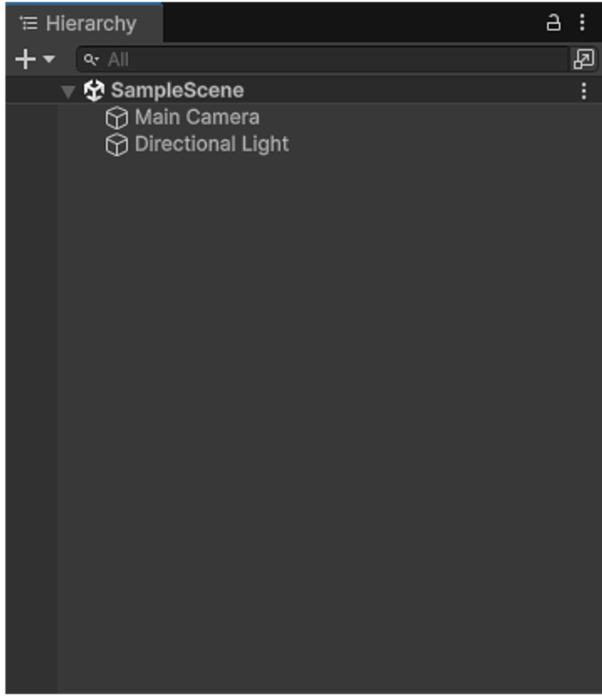Click the cube icon next to Directional Light
The image size is (602, 700).
(x=117, y=145)
